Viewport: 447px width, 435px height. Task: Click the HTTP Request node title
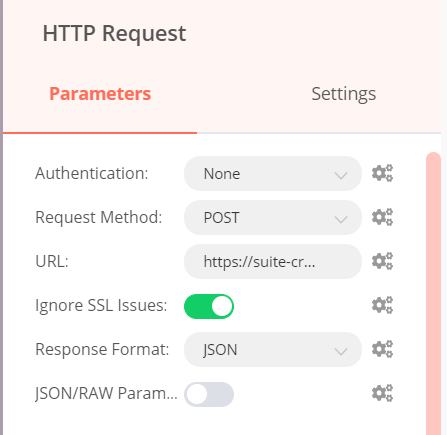[114, 34]
